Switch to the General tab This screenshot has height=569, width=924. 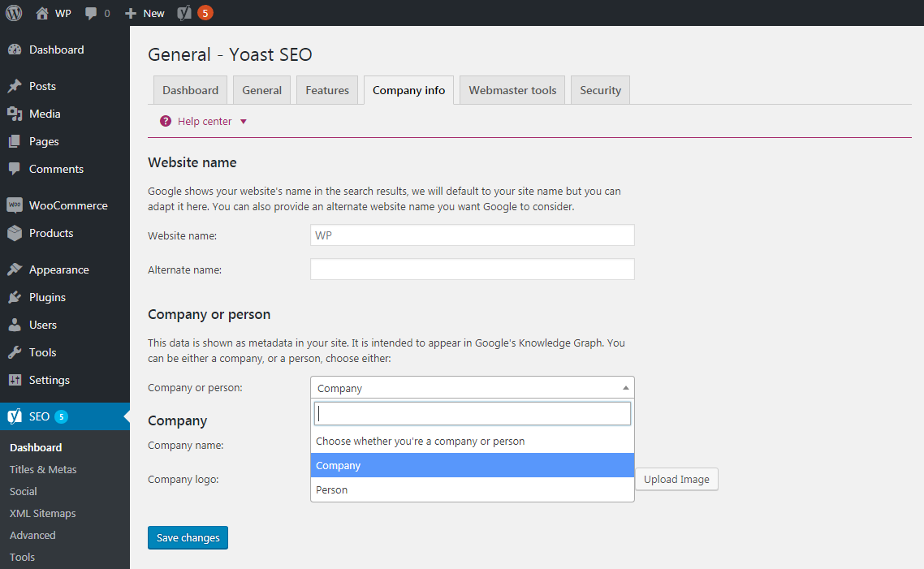261,90
